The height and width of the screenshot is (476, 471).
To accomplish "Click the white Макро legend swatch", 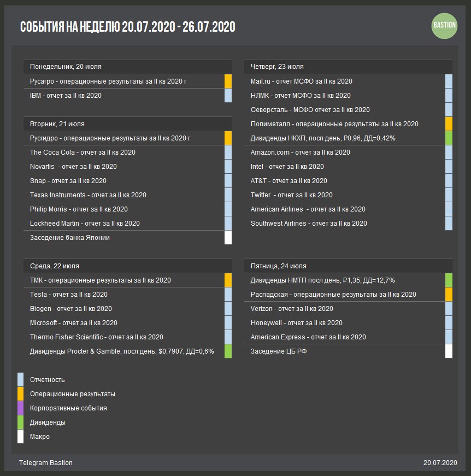I will coord(21,437).
